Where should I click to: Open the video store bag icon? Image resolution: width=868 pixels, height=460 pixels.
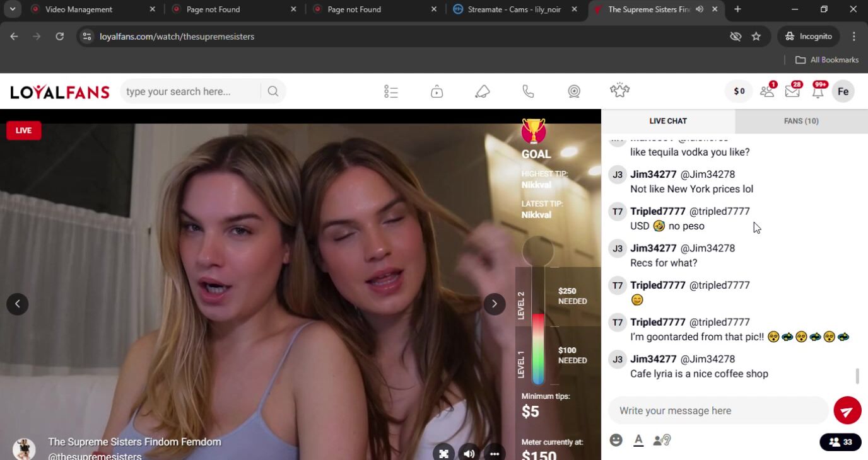click(437, 91)
